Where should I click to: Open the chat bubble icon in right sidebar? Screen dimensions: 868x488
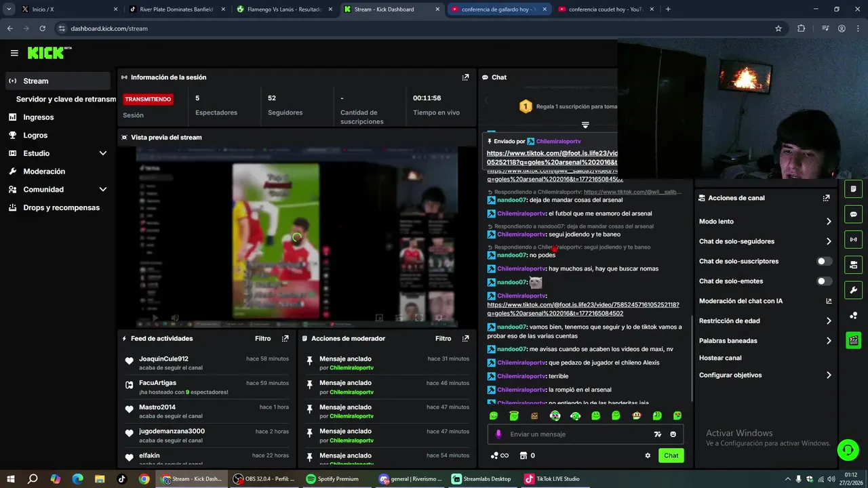point(853,214)
